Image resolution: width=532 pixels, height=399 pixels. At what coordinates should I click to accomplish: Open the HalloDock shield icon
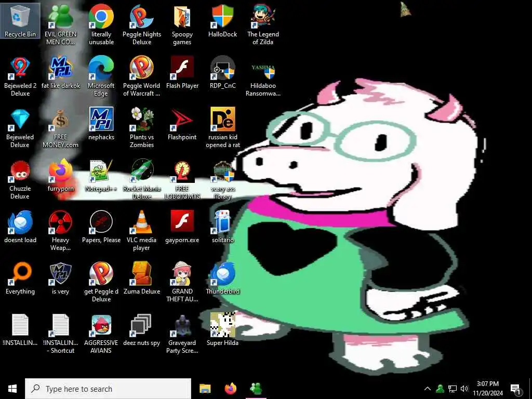(x=222, y=20)
